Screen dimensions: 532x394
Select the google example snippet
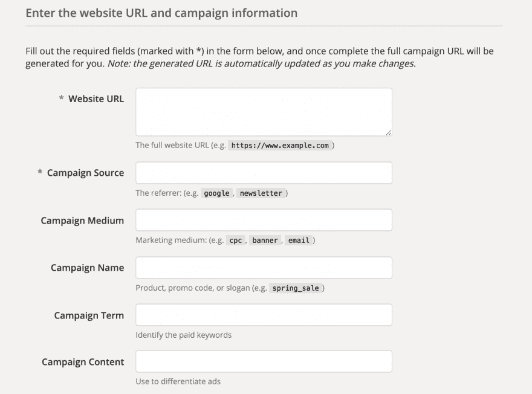216,193
